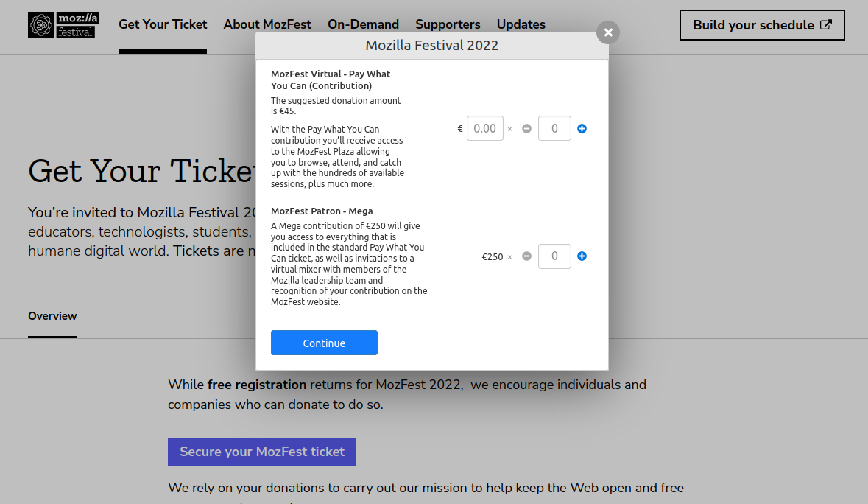Focus the MozFest Virtual quantity field

point(554,128)
